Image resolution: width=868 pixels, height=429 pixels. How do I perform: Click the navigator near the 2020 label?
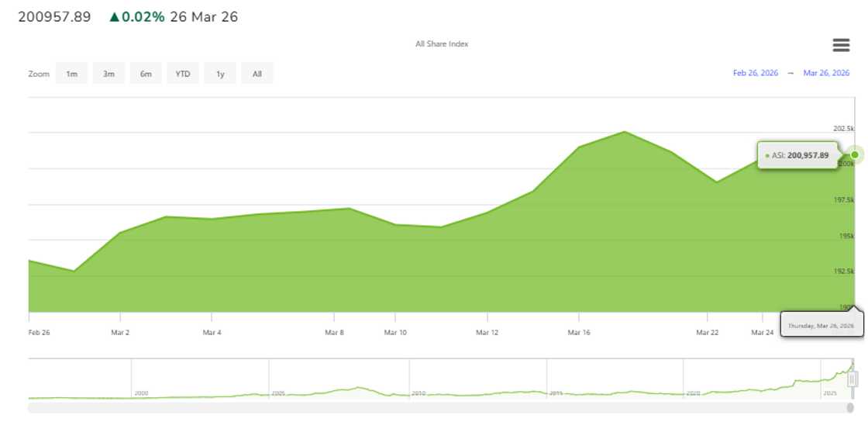693,393
